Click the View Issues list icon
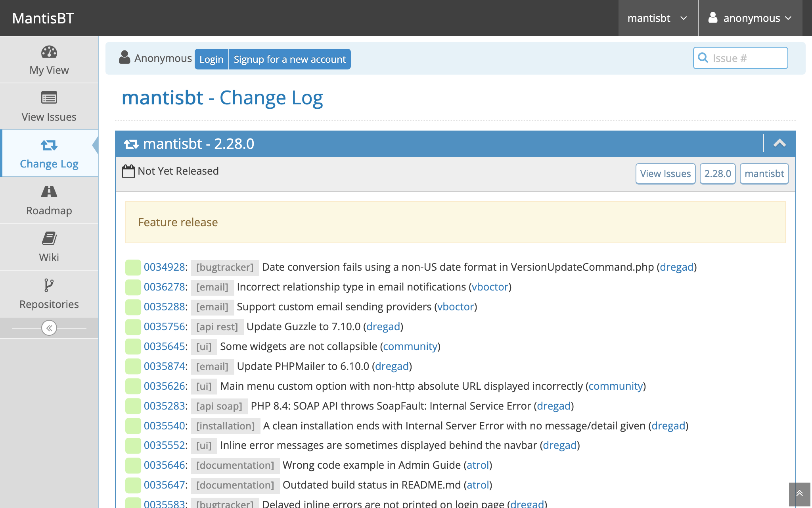 [x=49, y=98]
